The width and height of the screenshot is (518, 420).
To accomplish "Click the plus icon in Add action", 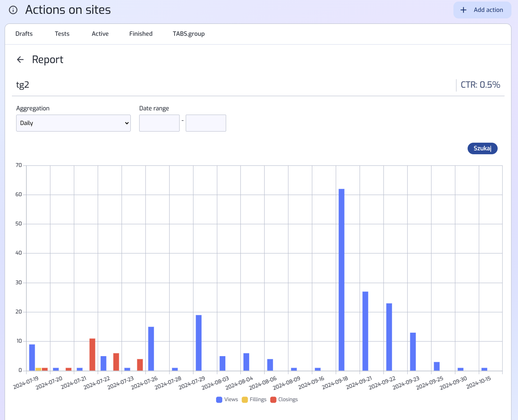I will 463,10.
